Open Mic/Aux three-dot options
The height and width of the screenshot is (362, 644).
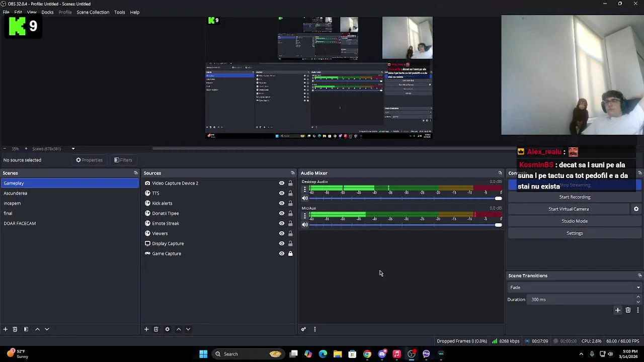pos(304,216)
